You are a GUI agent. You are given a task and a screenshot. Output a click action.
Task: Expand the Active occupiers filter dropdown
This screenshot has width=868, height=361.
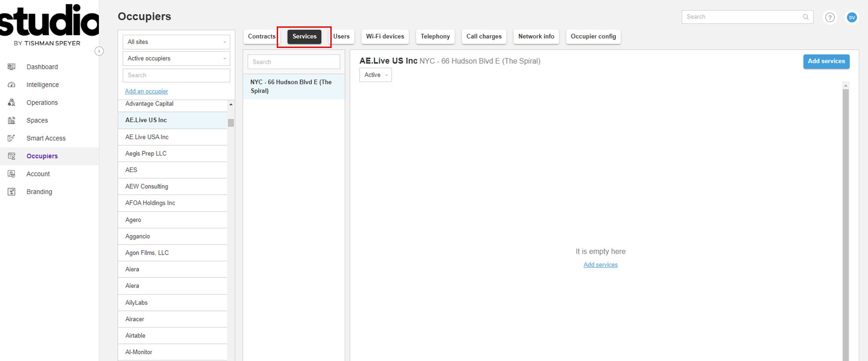click(176, 58)
